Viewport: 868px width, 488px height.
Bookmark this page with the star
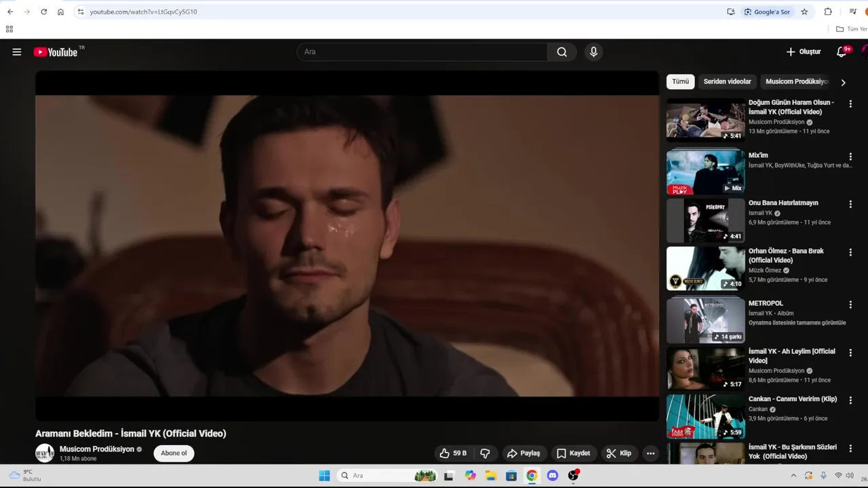click(804, 12)
